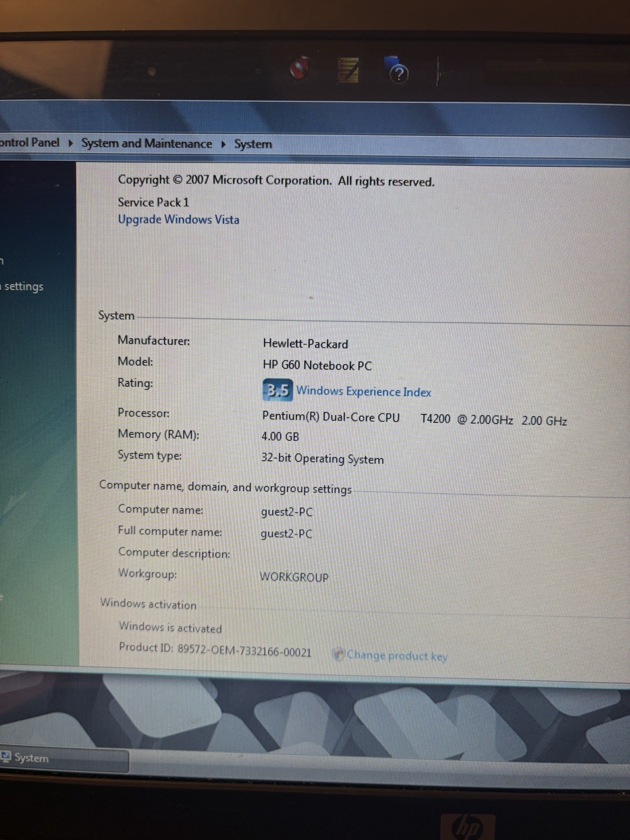The width and height of the screenshot is (630, 840).
Task: Select 'T4200 @ 2.00GHz' processor text
Action: 467,419
